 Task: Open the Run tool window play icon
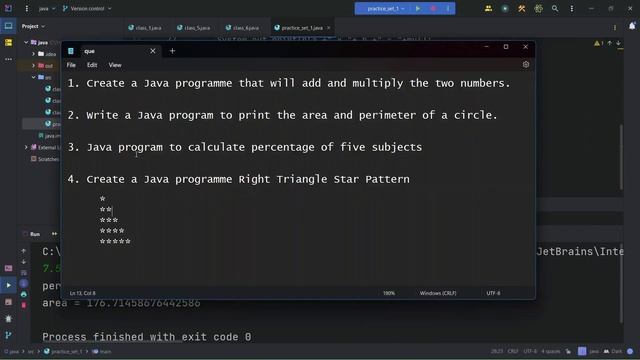click(8, 285)
